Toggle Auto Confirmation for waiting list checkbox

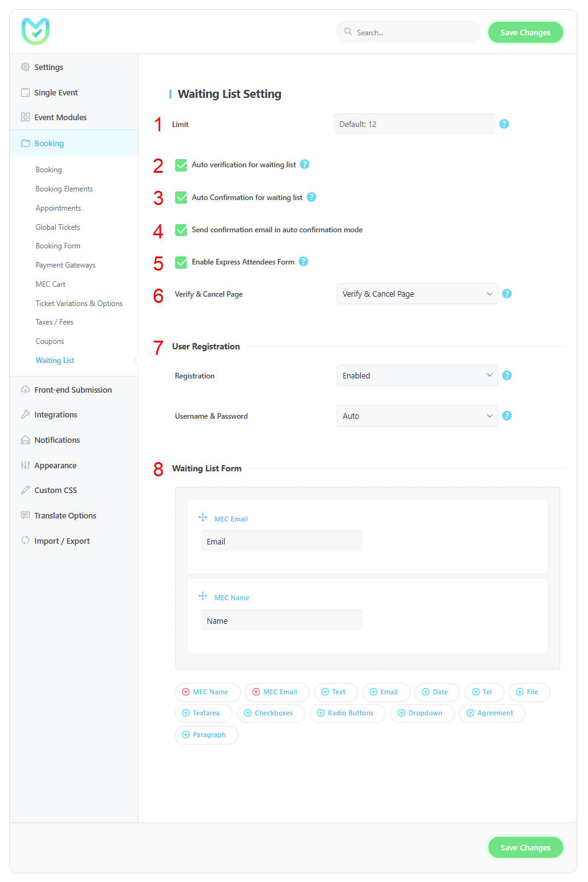[181, 198]
